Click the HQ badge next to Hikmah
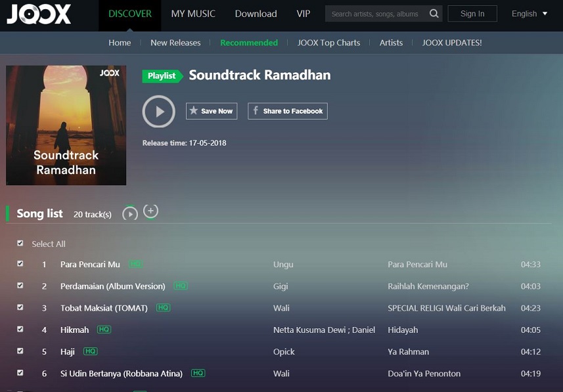 point(104,330)
